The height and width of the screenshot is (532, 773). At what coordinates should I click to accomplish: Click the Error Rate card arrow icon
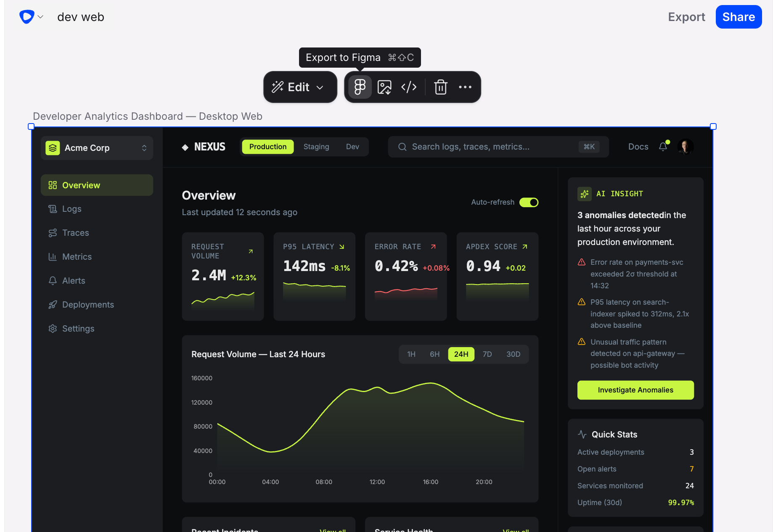click(x=433, y=247)
